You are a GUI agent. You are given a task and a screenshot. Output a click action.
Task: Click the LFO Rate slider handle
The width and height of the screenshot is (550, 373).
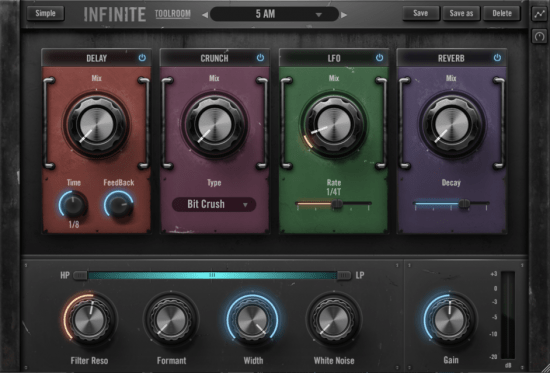[337, 204]
